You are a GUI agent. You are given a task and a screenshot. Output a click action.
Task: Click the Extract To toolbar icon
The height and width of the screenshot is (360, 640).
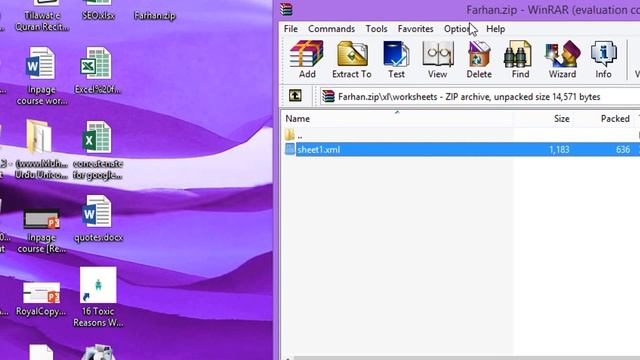[352, 60]
